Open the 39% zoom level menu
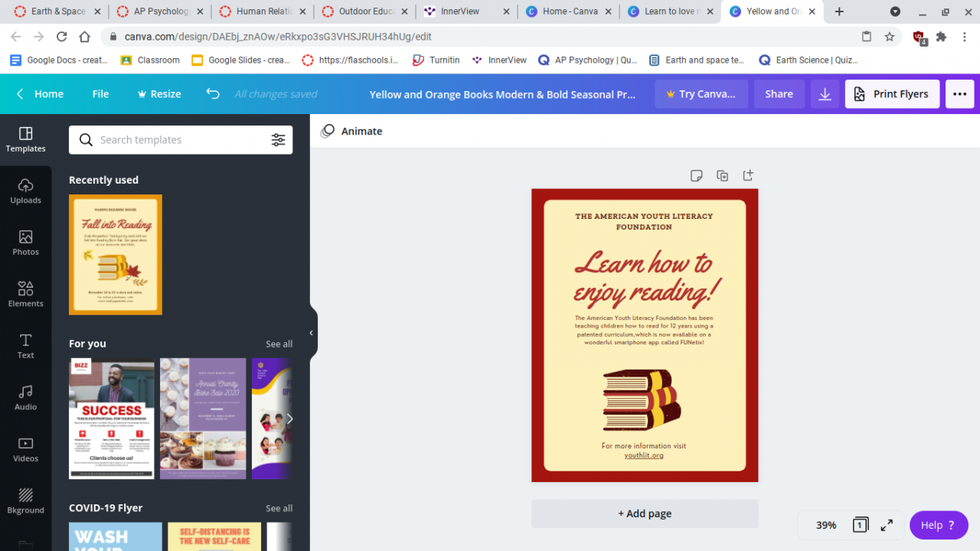 pos(826,525)
